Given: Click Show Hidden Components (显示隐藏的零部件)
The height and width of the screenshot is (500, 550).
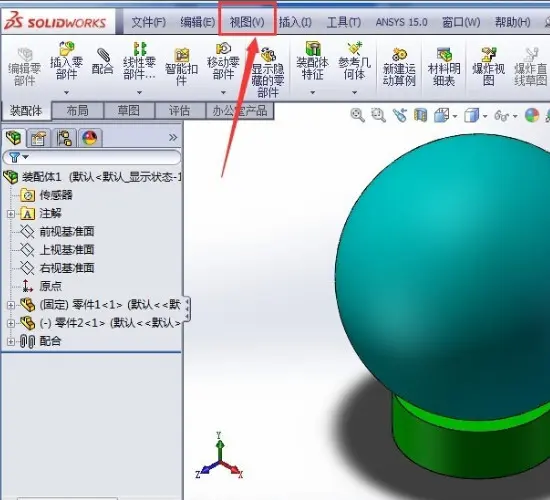Looking at the screenshot, I should 268,72.
